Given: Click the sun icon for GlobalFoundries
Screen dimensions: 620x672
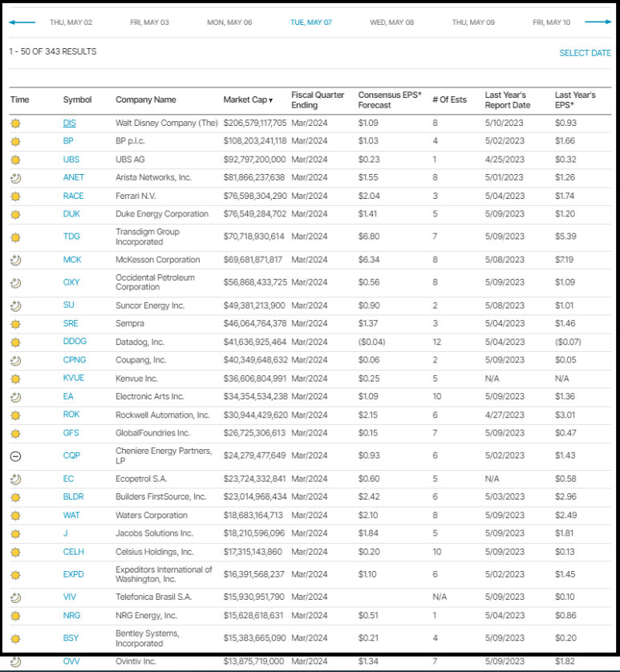Looking at the screenshot, I should 15,434.
